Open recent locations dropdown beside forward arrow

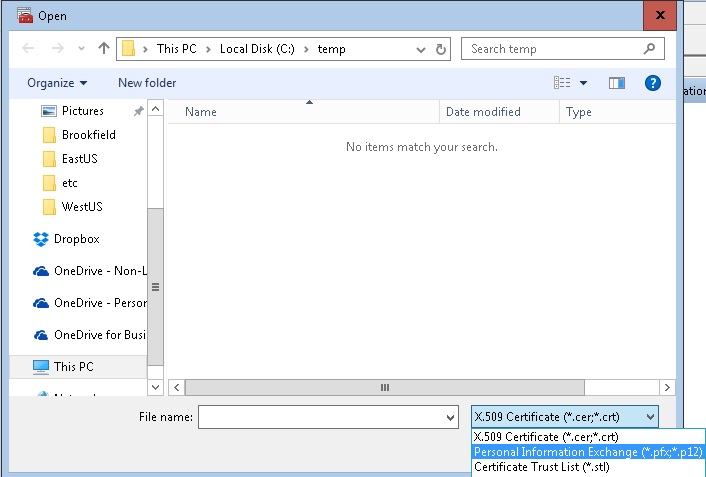point(81,48)
